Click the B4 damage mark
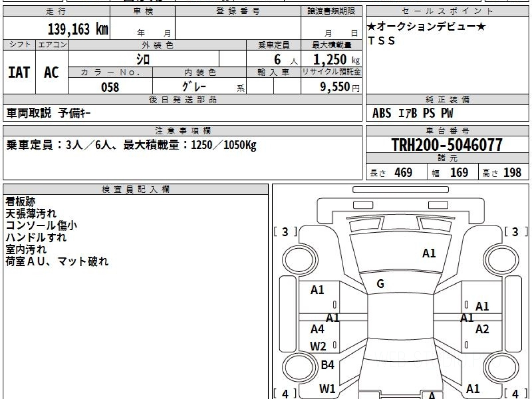 point(327,365)
